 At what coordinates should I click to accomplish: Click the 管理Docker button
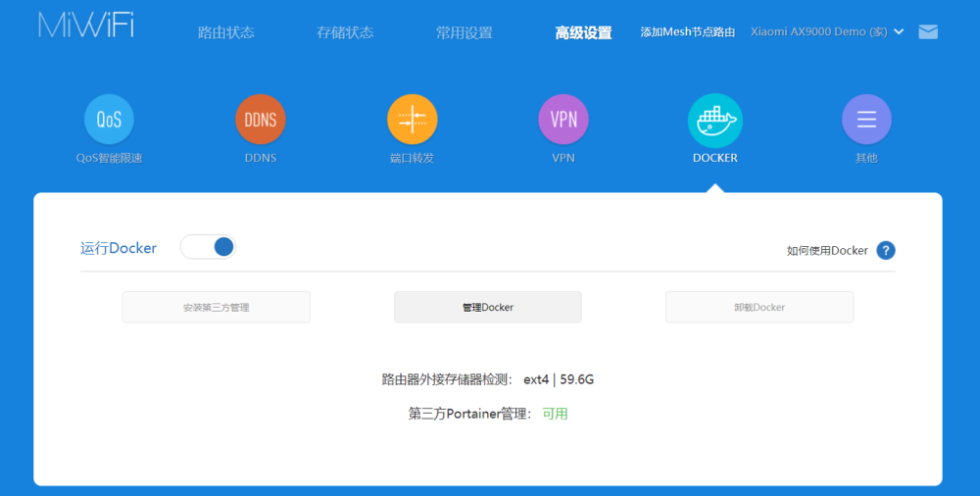[487, 307]
